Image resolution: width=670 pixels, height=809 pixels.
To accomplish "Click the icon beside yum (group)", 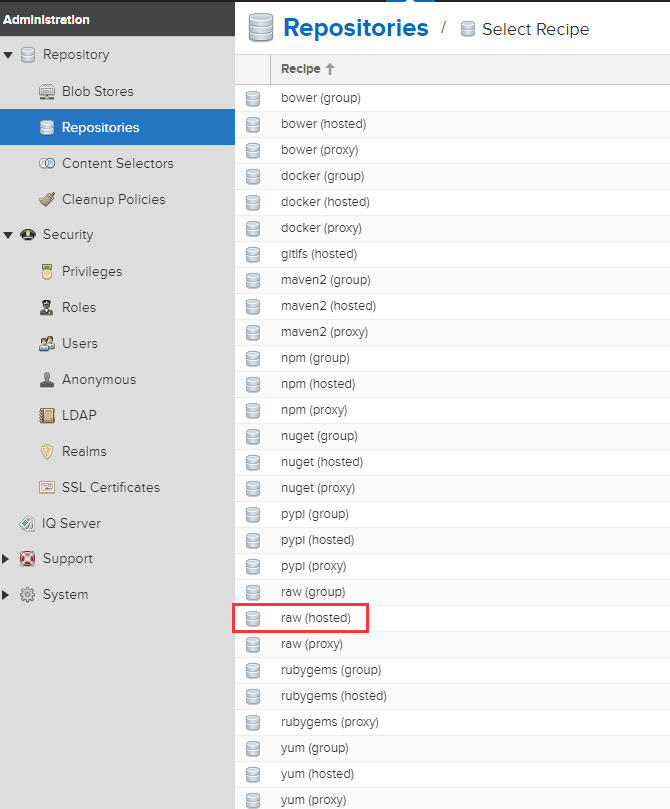I will tap(253, 748).
